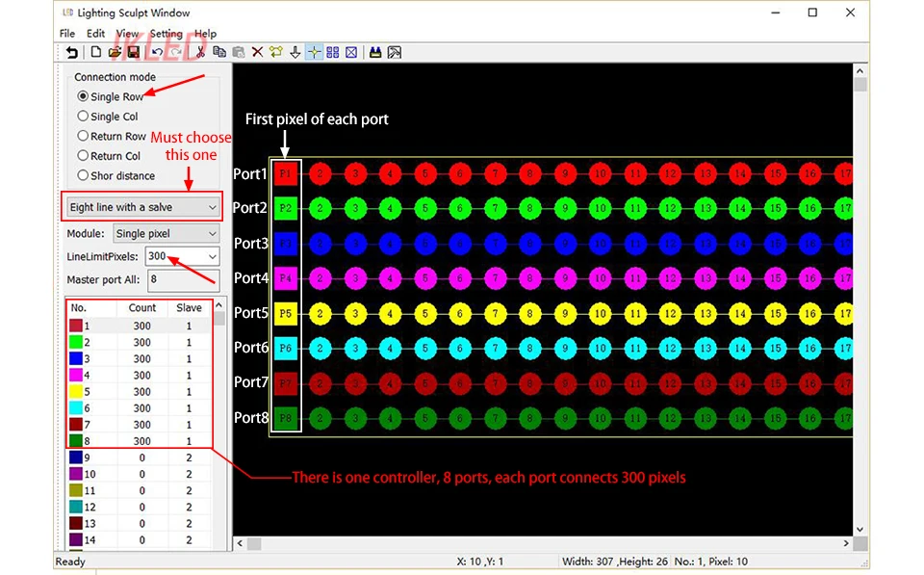The height and width of the screenshot is (575, 924).
Task: Click the yellow color swatch for line 5
Action: [76, 392]
